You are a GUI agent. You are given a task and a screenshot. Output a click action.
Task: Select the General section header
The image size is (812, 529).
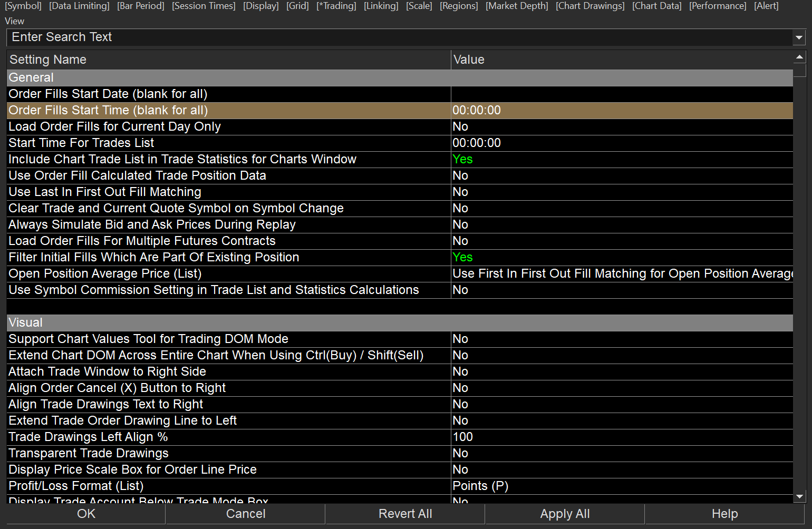[400, 77]
